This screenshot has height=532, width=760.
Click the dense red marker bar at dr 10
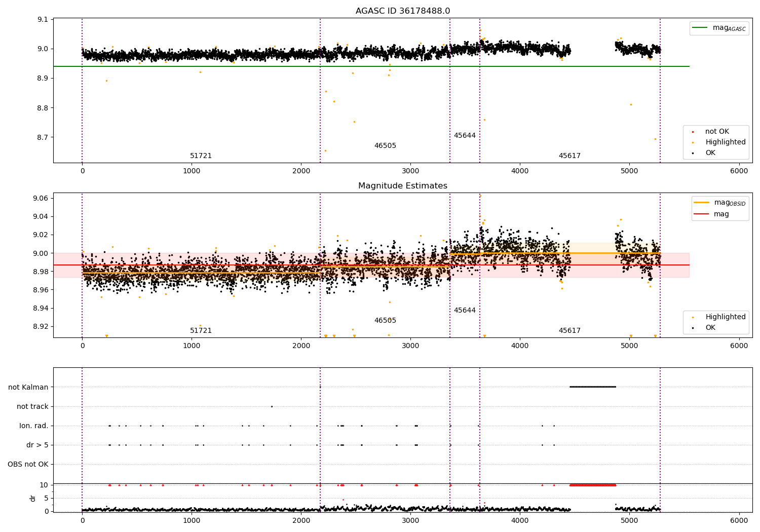tap(593, 485)
